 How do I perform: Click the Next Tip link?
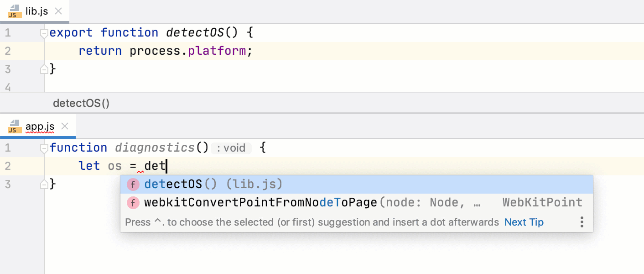click(x=524, y=222)
